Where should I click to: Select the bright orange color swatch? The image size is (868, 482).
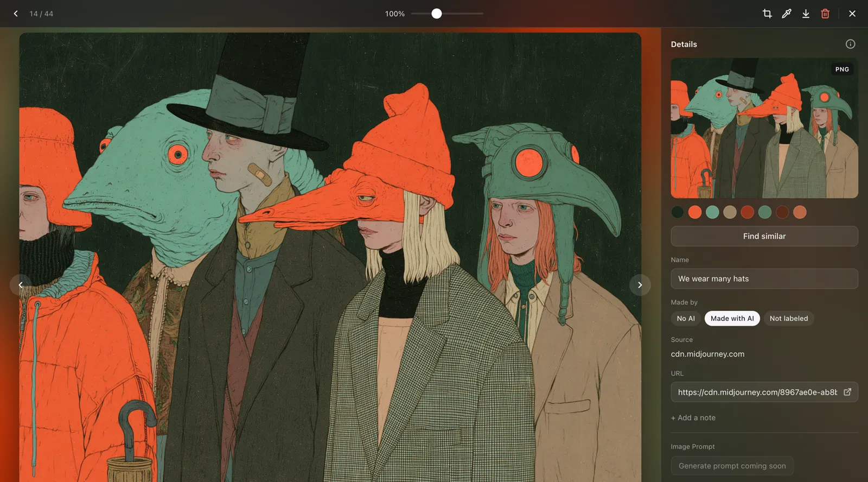(695, 212)
